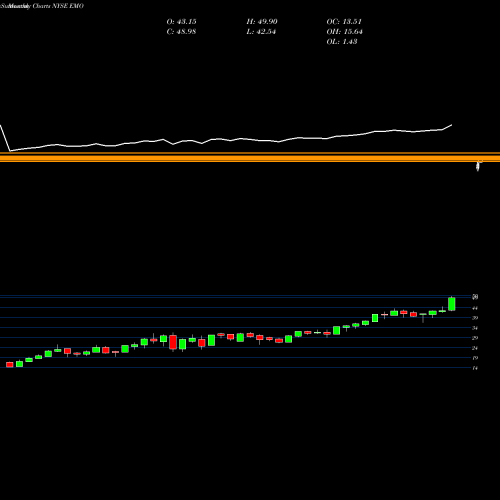Click the 44 price axis label
Screen dimensions: 500x500
tap(475, 308)
